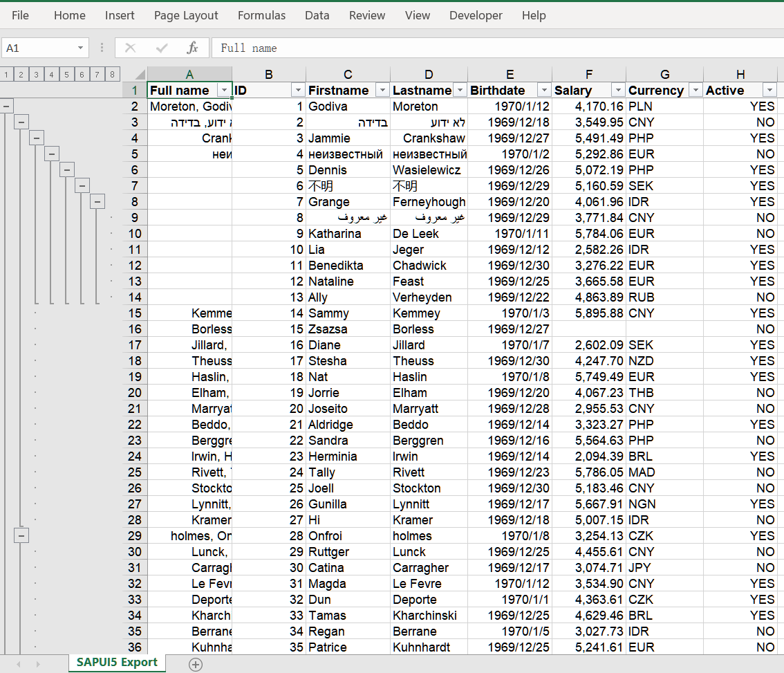
Task: Click salary cell 2,094.39
Action: coord(589,457)
